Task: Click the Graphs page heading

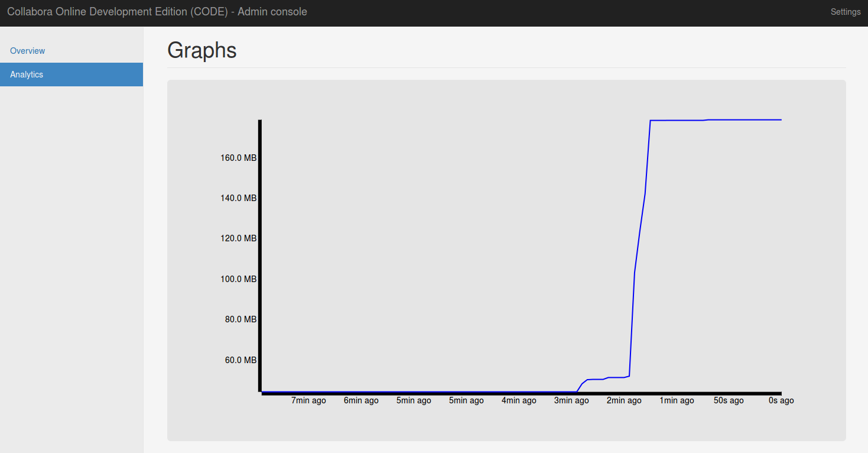Action: coord(202,50)
